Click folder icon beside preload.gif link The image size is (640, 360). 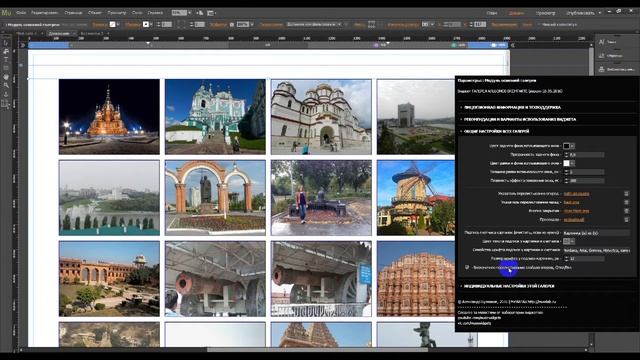pyautogui.click(x=627, y=220)
